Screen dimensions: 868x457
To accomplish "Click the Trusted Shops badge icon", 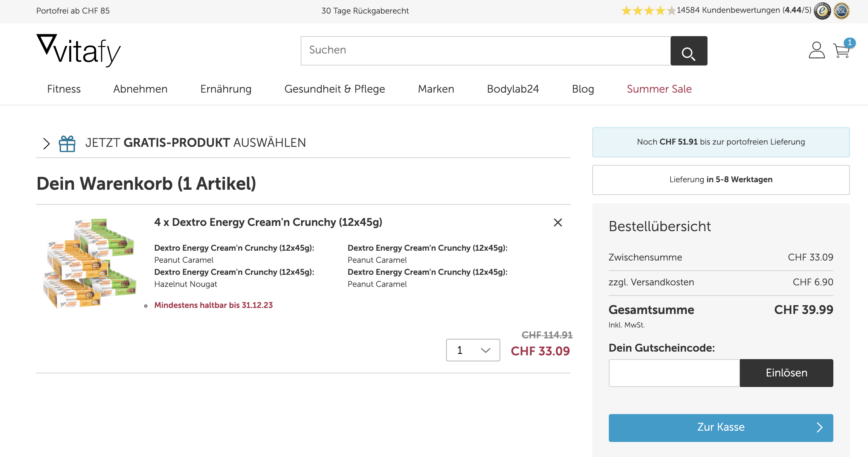I will click(822, 11).
